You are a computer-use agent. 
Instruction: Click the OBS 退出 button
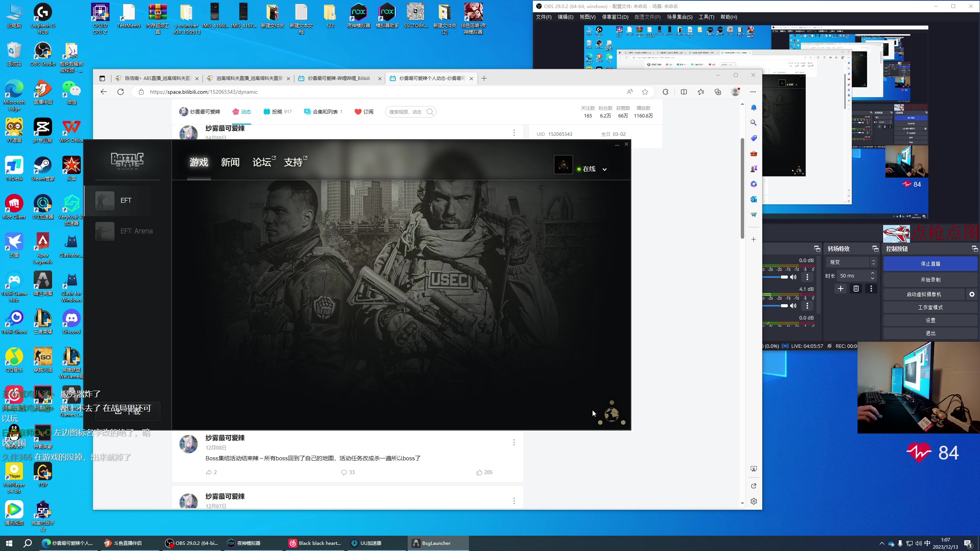[930, 333]
